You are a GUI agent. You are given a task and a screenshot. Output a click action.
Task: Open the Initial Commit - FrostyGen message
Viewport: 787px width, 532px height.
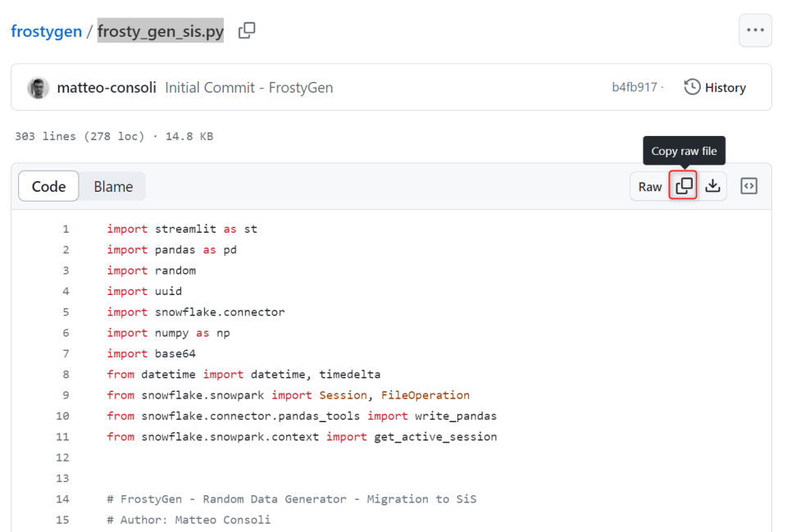(248, 87)
